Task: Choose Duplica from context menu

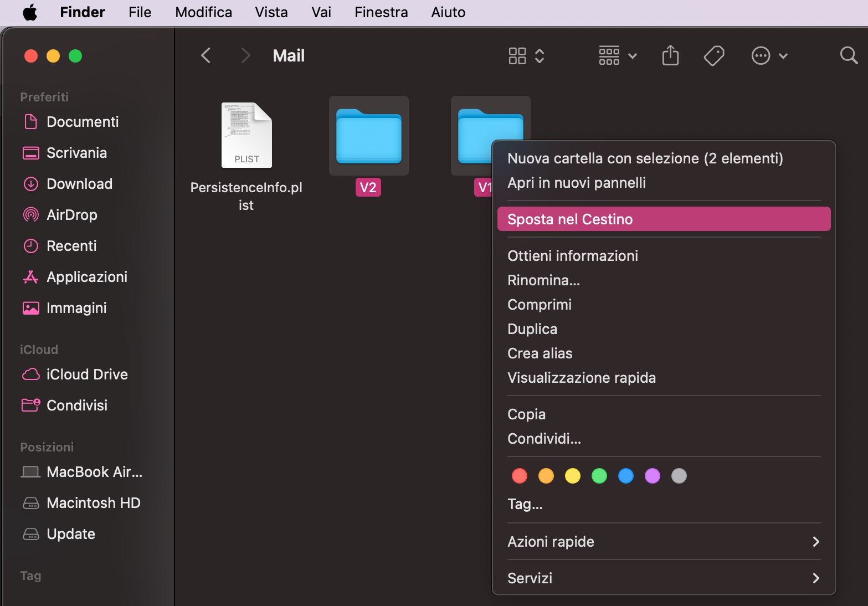Action: (x=664, y=329)
